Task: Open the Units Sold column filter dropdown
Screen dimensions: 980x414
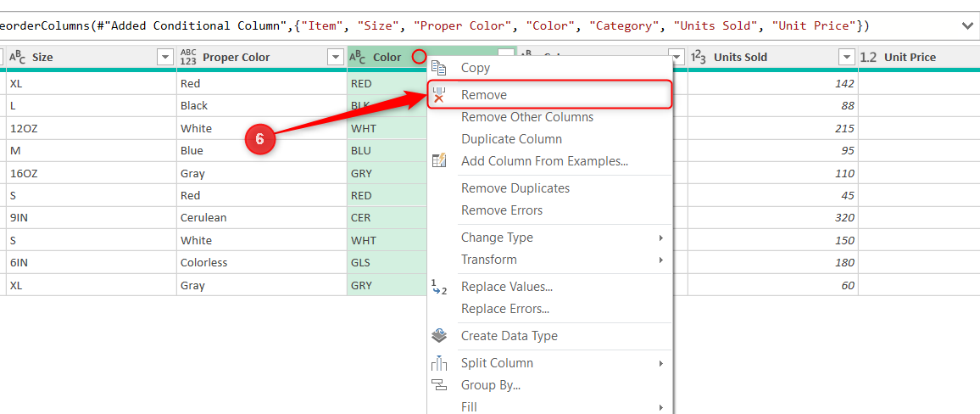Action: [x=847, y=57]
